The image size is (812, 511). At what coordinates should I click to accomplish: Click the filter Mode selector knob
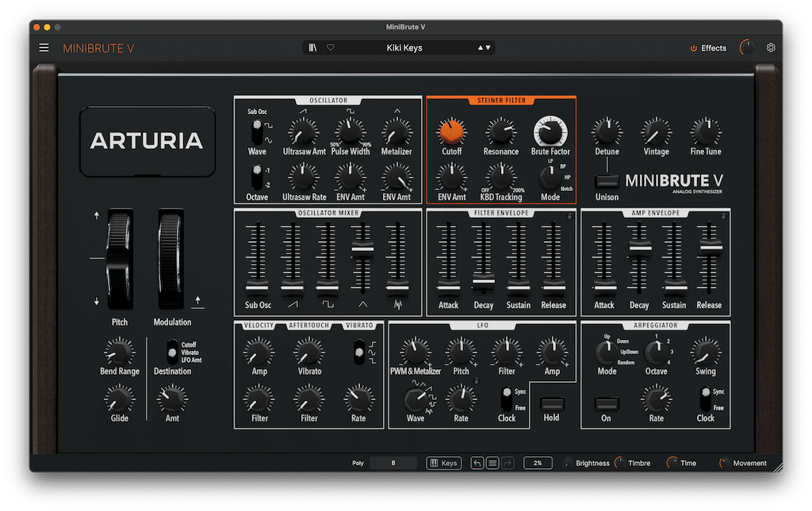point(549,178)
